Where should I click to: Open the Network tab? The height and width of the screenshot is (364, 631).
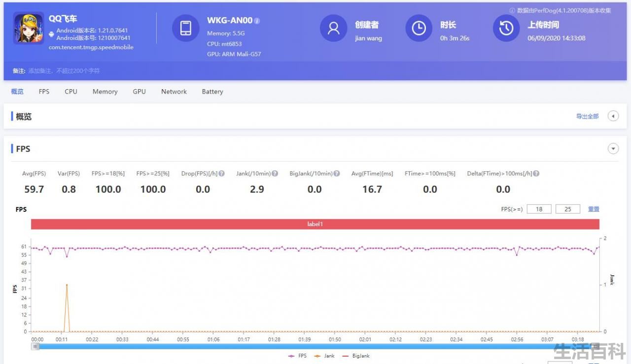pyautogui.click(x=174, y=92)
